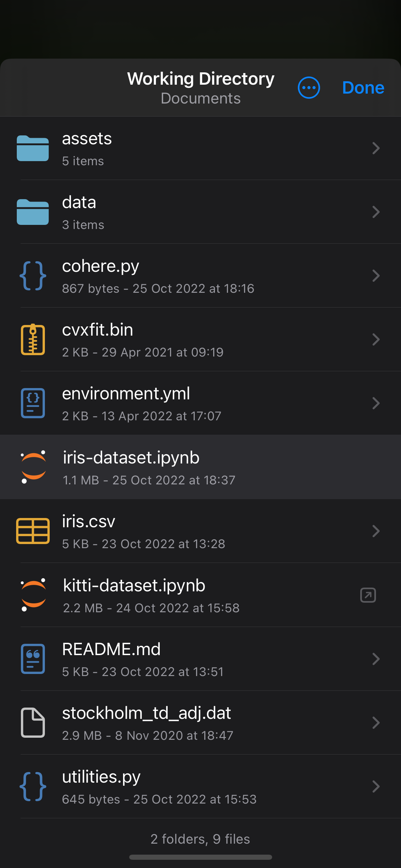Select the stockholm_td_adj.dat file name
Screen dimensions: 401x868
[x=146, y=713]
